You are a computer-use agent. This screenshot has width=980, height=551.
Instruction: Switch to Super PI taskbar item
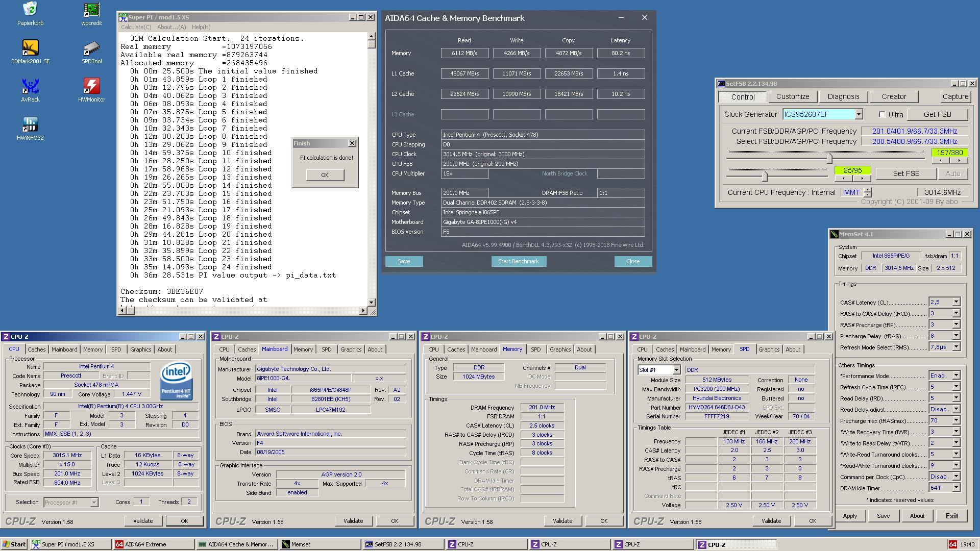70,544
